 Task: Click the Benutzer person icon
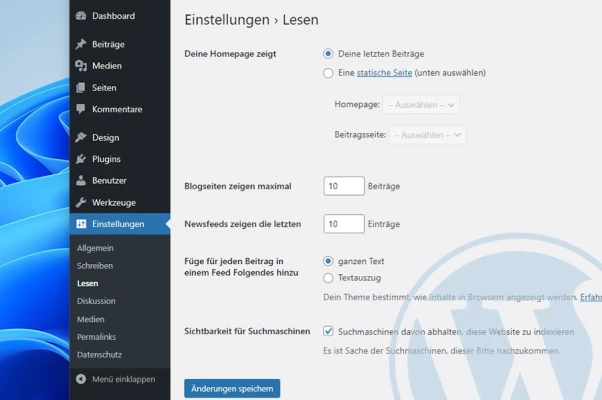click(81, 180)
